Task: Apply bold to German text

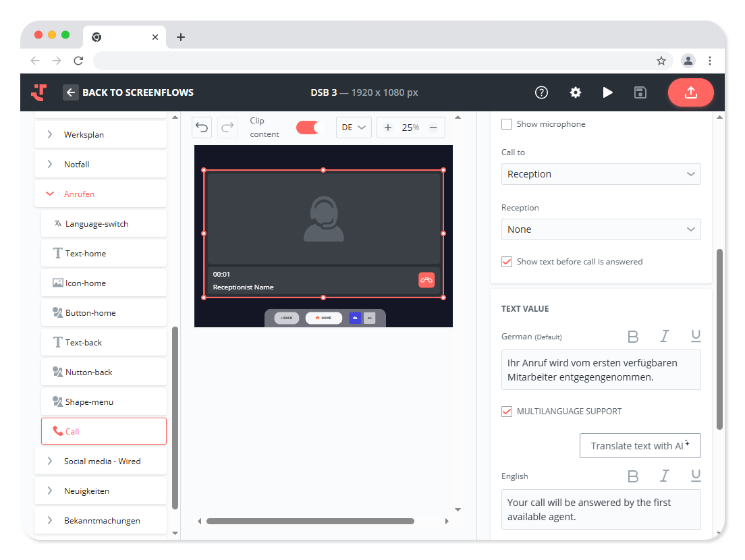Action: click(633, 336)
